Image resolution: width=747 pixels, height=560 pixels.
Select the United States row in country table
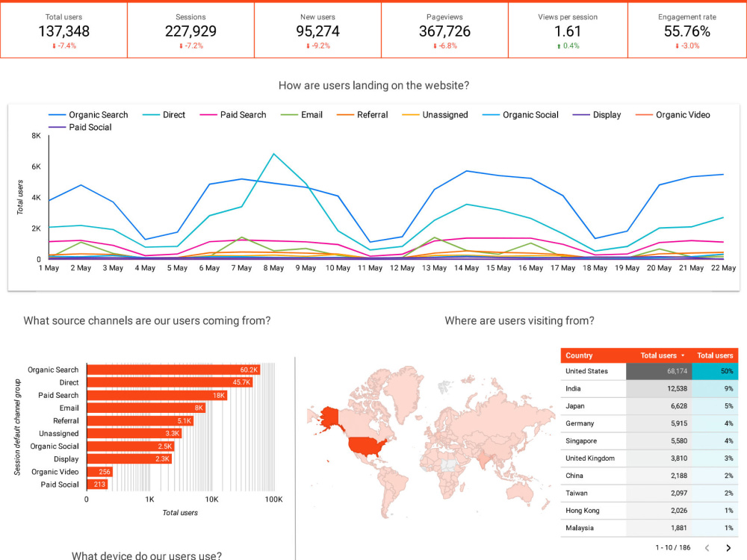pyautogui.click(x=649, y=371)
